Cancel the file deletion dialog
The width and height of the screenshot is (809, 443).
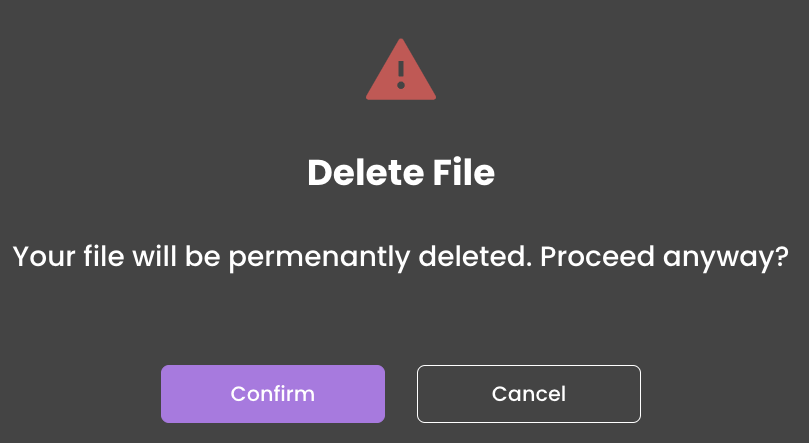click(x=529, y=394)
